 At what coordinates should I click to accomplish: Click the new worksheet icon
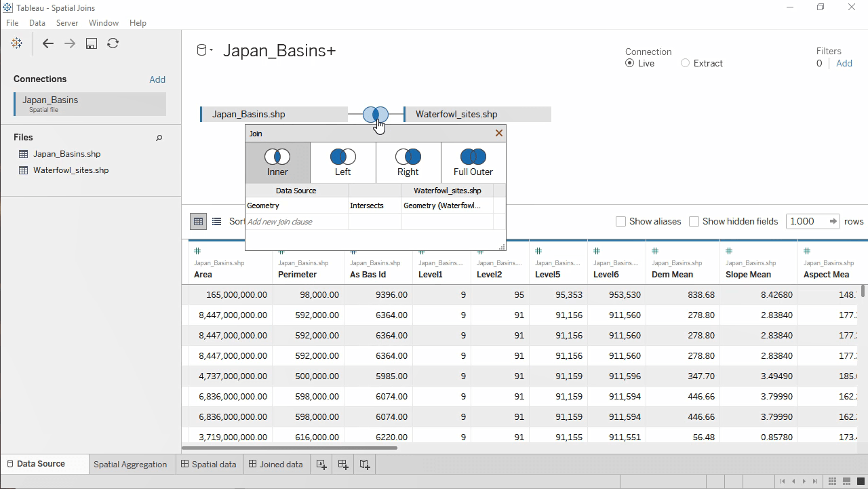coord(321,465)
